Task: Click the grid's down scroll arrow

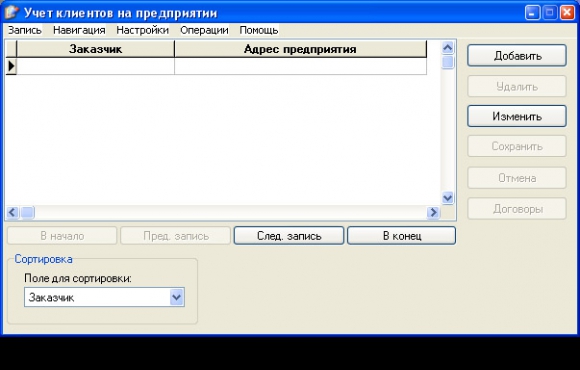Action: [448, 198]
